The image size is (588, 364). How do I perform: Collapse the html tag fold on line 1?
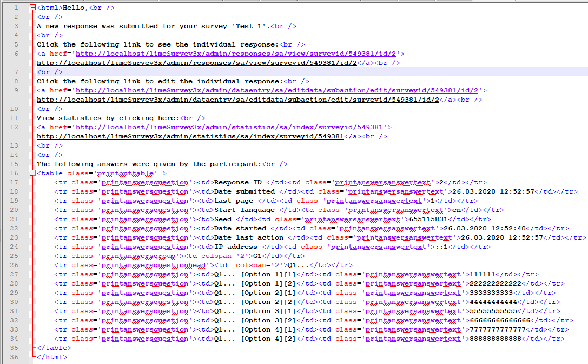pyautogui.click(x=32, y=8)
